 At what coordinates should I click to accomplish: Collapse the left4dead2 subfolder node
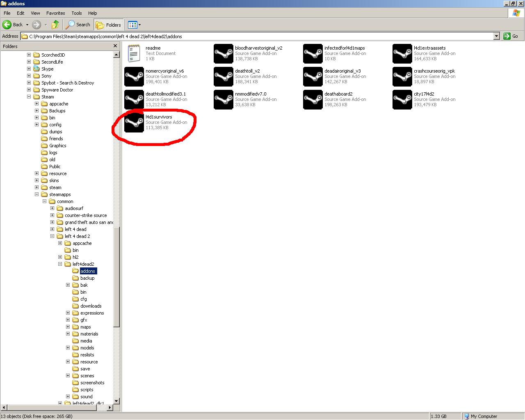tap(60, 264)
